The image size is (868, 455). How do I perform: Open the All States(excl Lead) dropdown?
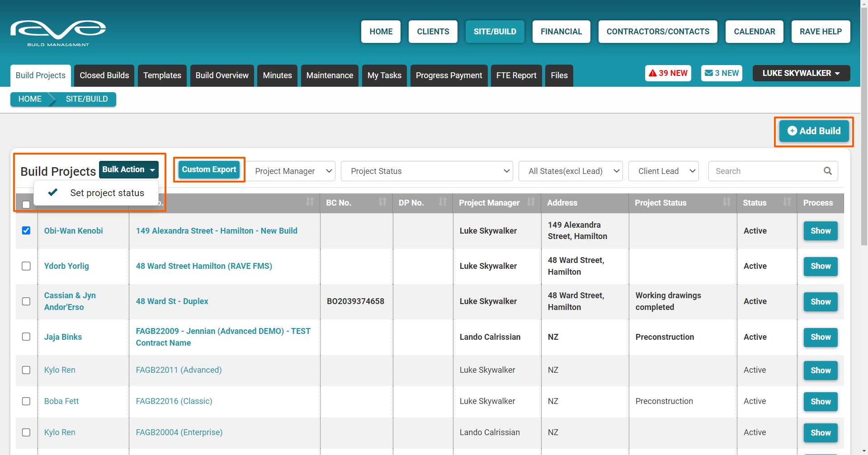coord(570,171)
